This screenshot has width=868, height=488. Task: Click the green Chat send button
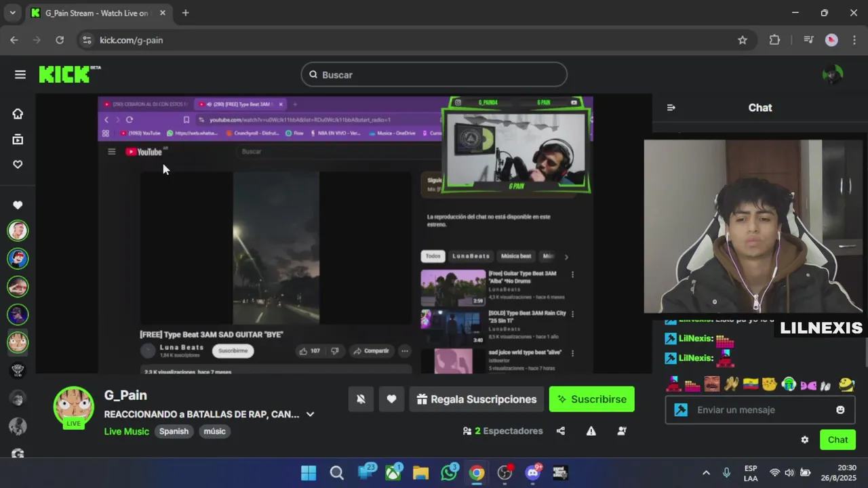click(837, 440)
